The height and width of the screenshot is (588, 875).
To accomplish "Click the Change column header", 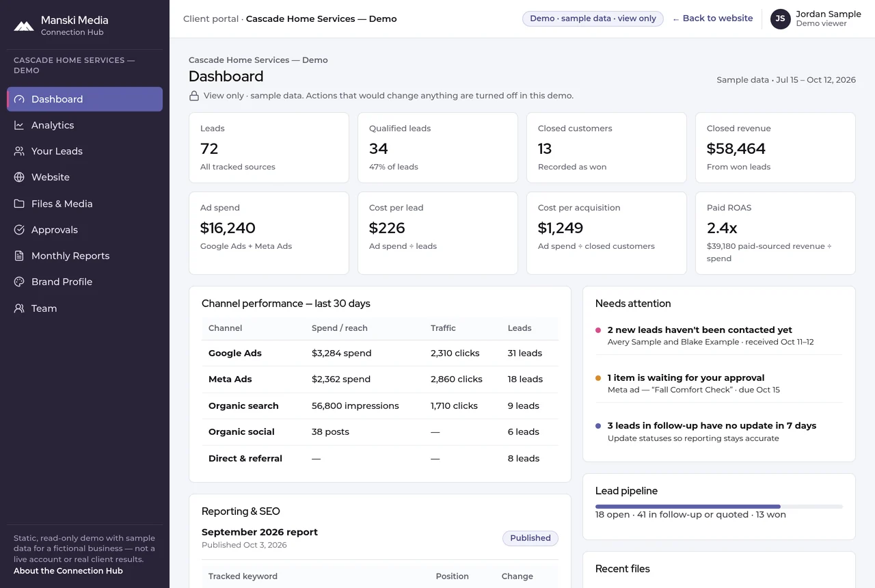I will tap(517, 576).
